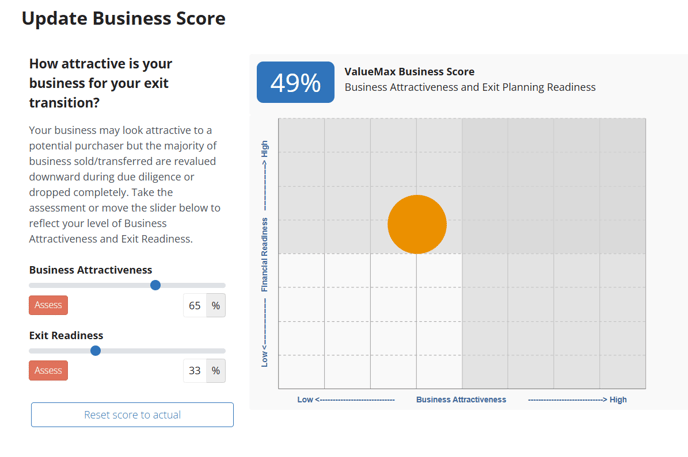Screen dimensions: 688x457
Task: Click the horizontal Business Attractiveness chart axis label
Action: click(461, 399)
